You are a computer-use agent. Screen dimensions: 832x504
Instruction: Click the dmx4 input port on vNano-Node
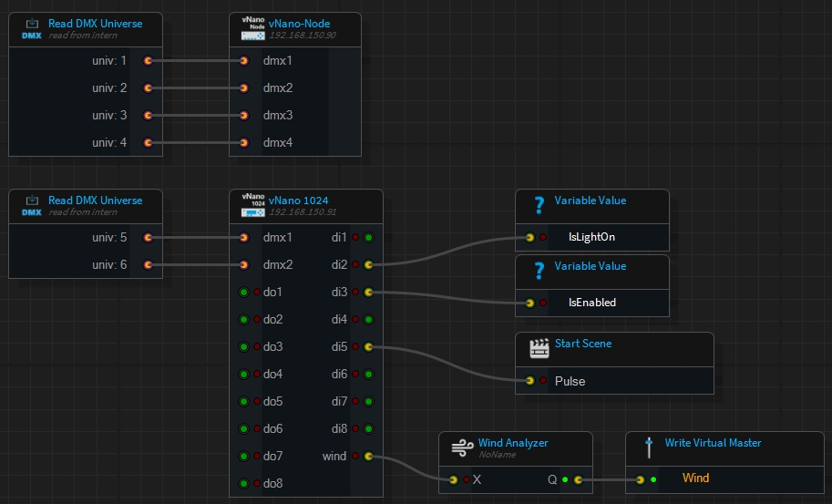click(243, 143)
